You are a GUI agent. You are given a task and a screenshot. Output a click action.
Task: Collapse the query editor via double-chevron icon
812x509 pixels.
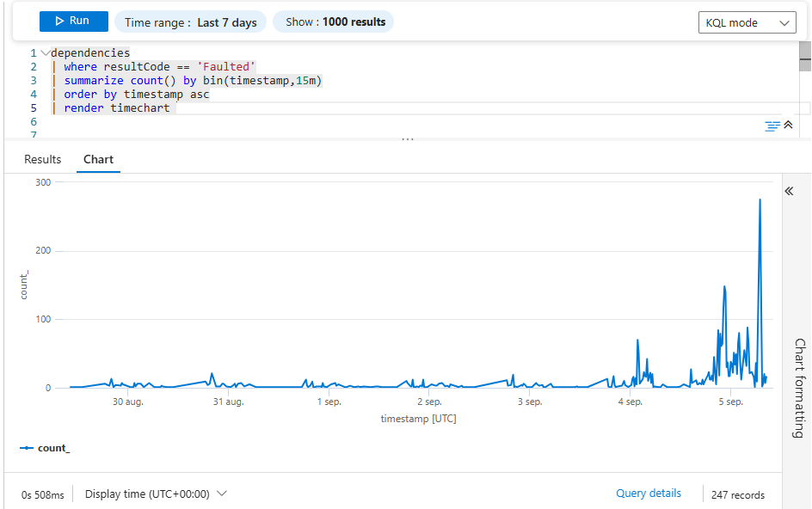(x=786, y=126)
